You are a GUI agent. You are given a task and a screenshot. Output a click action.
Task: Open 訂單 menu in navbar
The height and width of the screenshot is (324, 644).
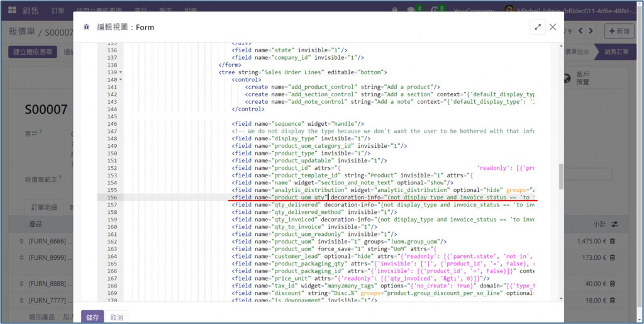coord(58,10)
